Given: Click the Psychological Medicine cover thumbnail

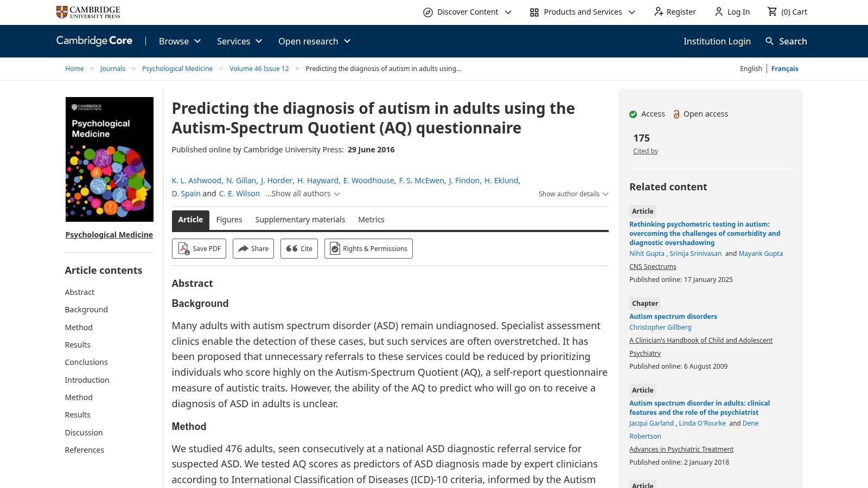Looking at the screenshot, I should point(109,159).
